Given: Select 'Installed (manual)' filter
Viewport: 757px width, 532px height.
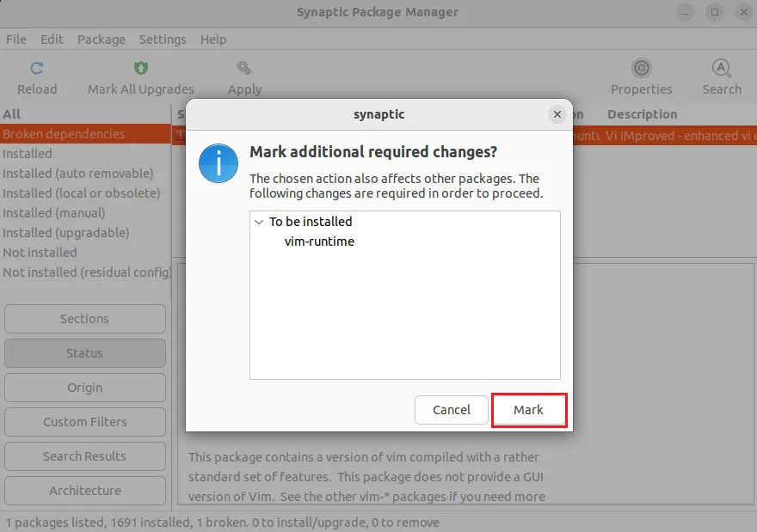Looking at the screenshot, I should click(x=85, y=213).
